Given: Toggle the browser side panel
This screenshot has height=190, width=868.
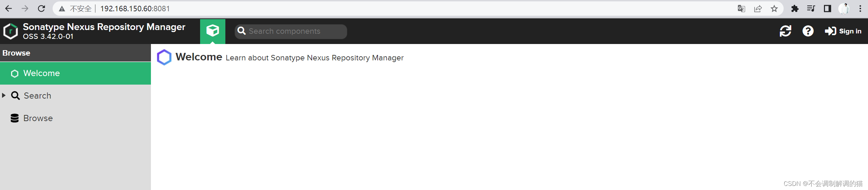Looking at the screenshot, I should coord(827,9).
